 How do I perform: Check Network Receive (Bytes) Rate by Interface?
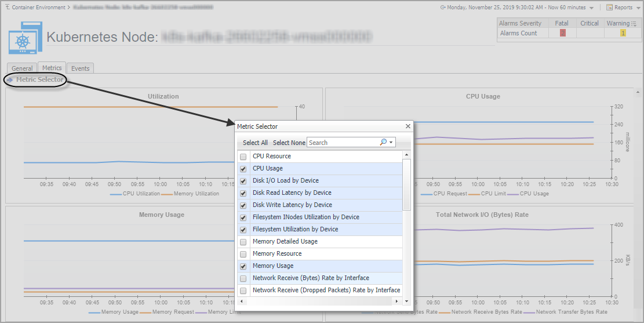[243, 278]
